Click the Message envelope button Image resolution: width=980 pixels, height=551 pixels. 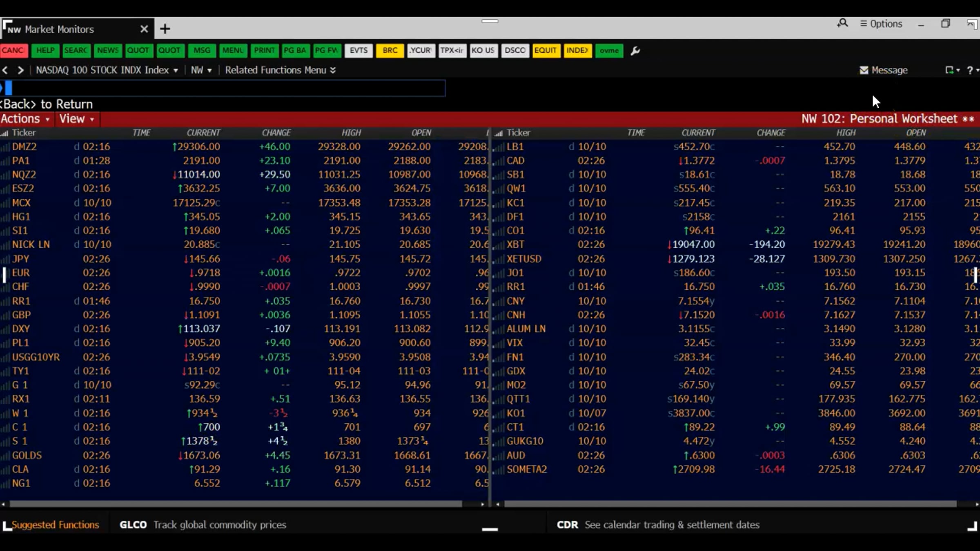[884, 70]
